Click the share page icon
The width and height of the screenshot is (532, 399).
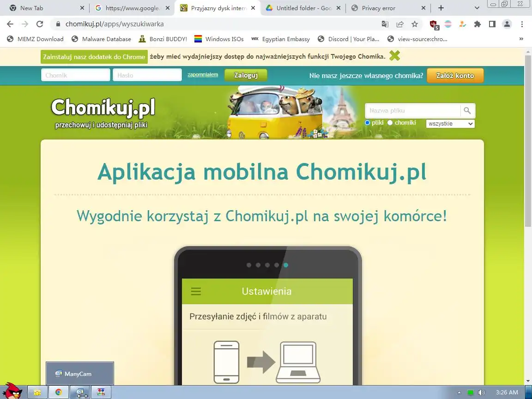click(400, 24)
